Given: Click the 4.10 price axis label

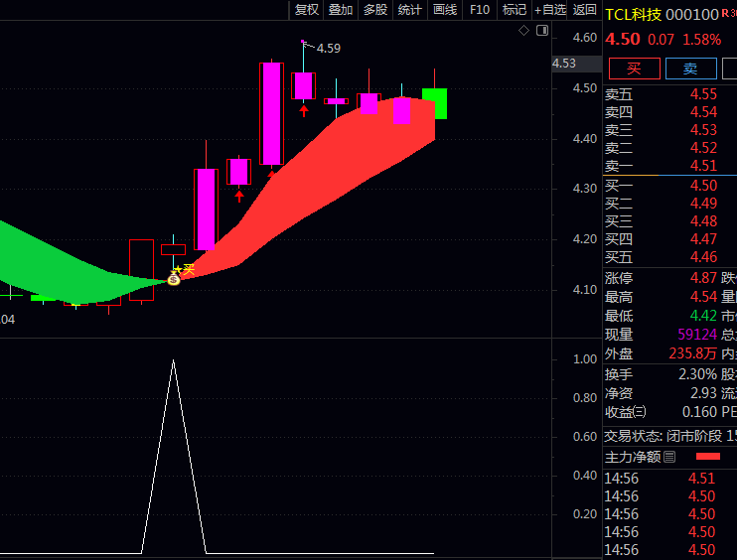Looking at the screenshot, I should 585,290.
